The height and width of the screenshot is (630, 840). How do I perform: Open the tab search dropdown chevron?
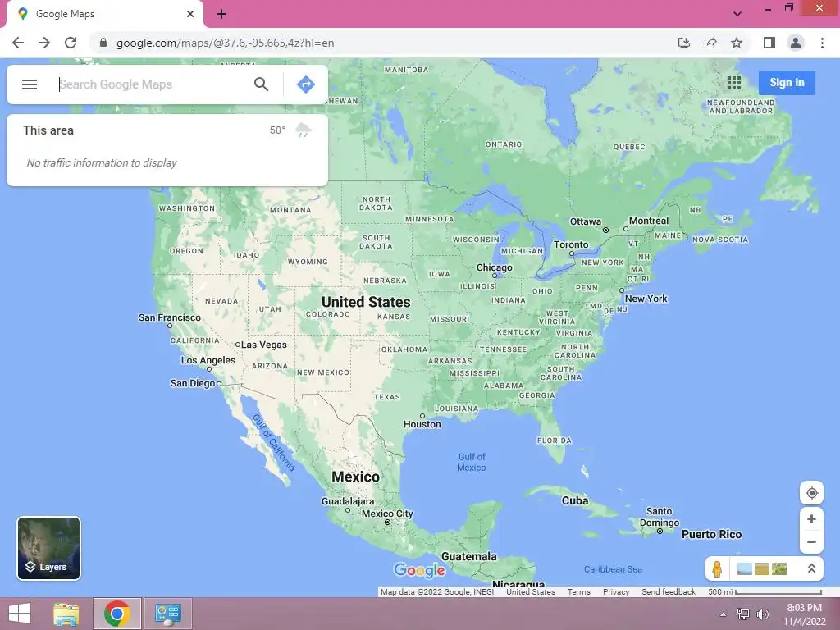pyautogui.click(x=737, y=14)
